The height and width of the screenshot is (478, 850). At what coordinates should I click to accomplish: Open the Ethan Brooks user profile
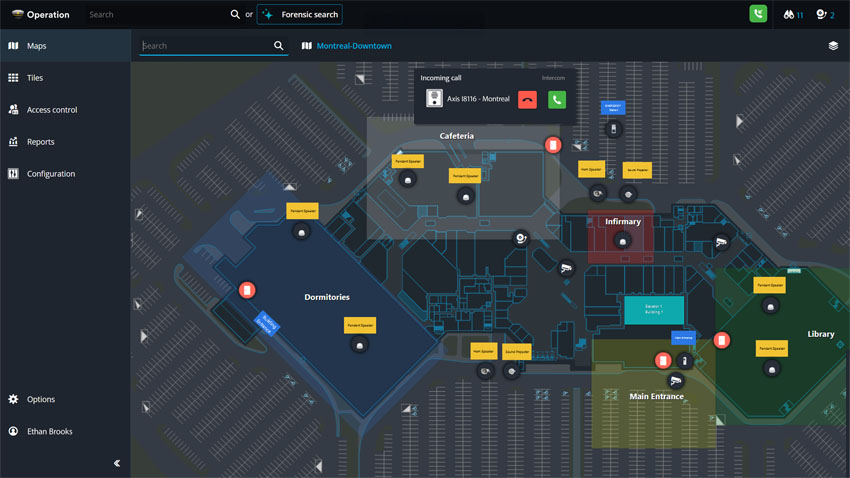(x=65, y=431)
